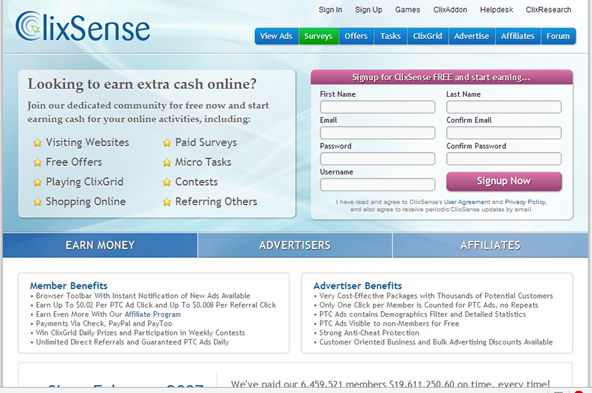This screenshot has height=393, width=592.
Task: Click into the Confirm Password field
Action: (x=504, y=159)
